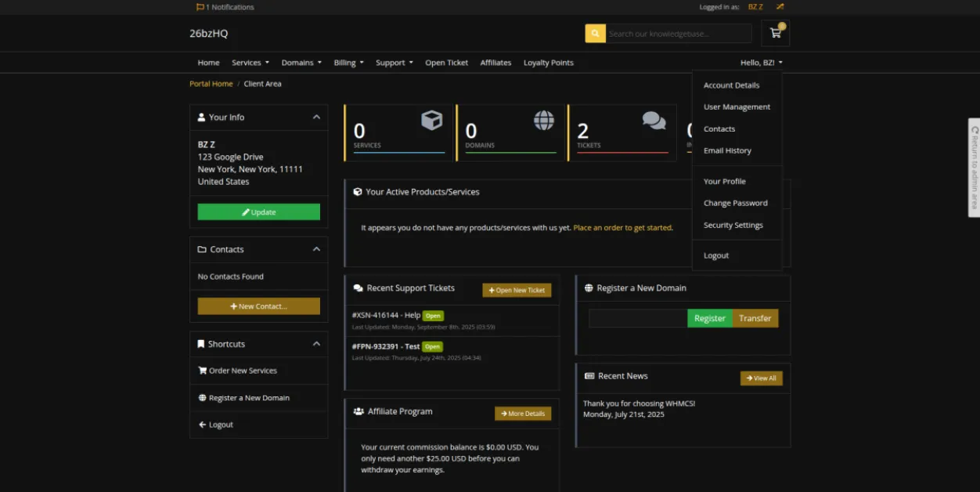Click the domain name input field
Viewport: 980px width, 492px height.
(637, 318)
